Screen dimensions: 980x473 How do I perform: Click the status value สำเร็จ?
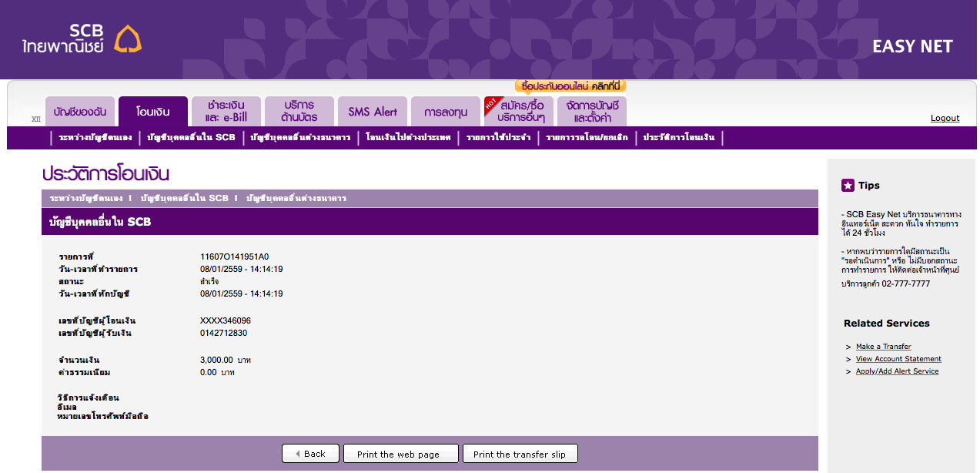point(209,281)
